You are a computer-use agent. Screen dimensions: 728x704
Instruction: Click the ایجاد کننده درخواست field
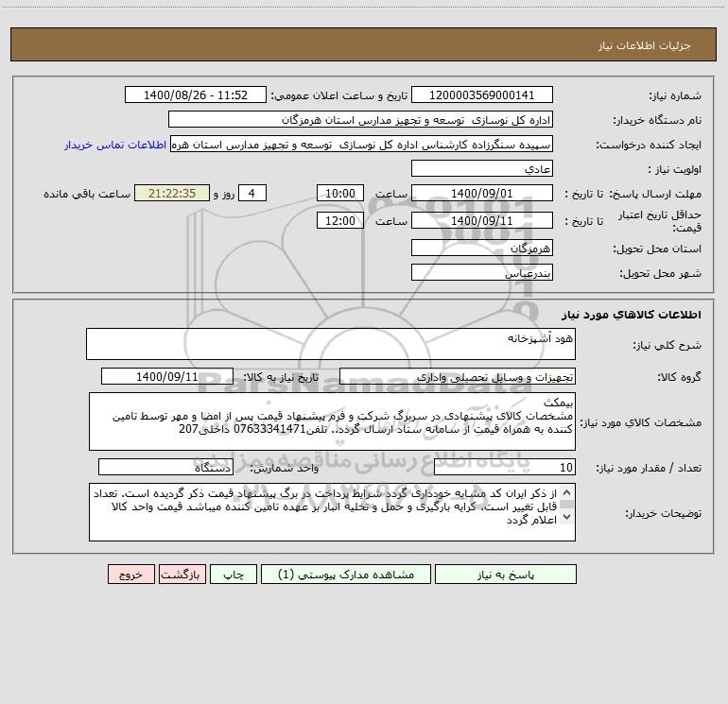click(x=362, y=144)
